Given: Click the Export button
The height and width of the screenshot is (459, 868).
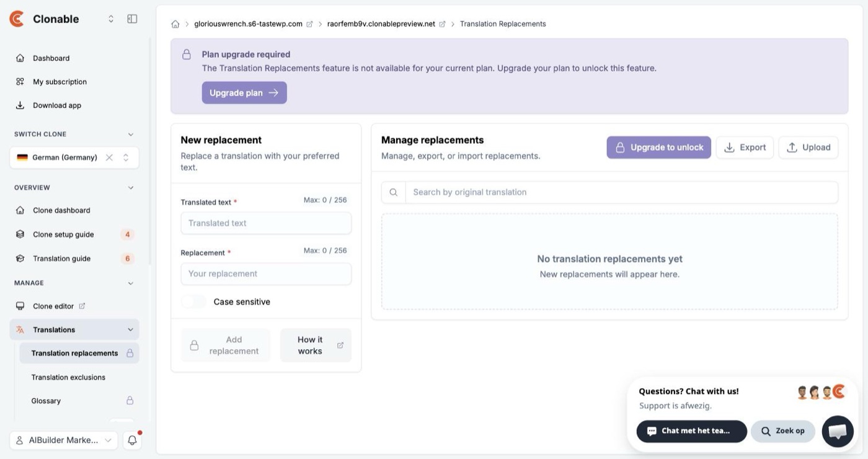Looking at the screenshot, I should click(745, 148).
